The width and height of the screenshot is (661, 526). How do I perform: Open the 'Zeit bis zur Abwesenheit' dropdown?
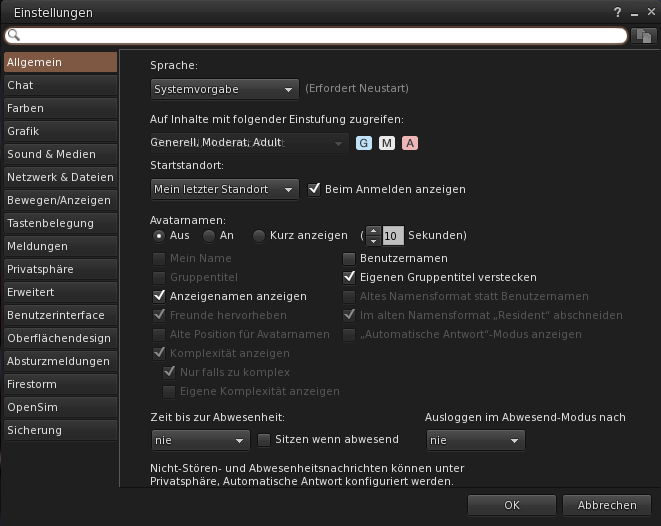point(200,440)
